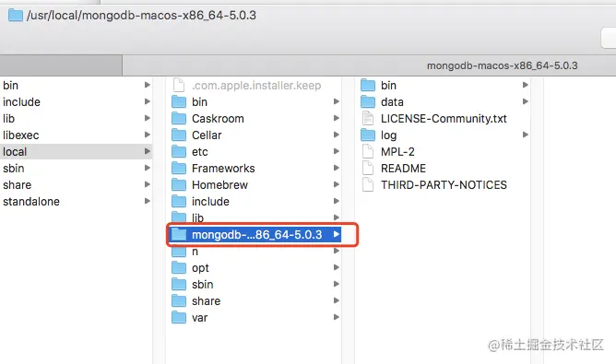Select the var folder name

pyautogui.click(x=199, y=318)
